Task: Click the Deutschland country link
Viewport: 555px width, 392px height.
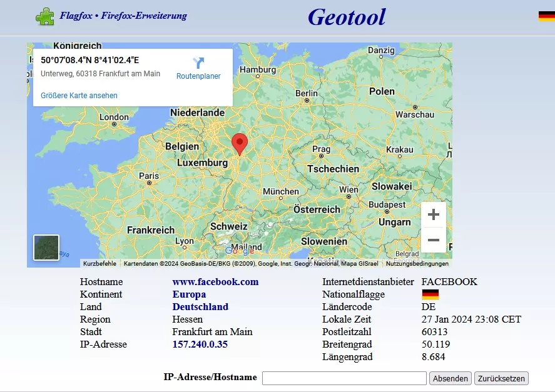Action: click(x=200, y=307)
